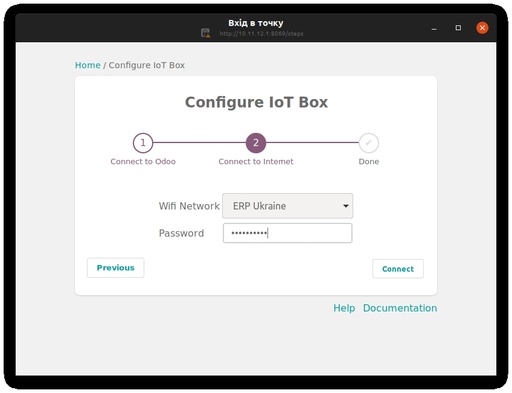Select the highlighted step 2 circle
The width and height of the screenshot is (512, 393).
256,143
